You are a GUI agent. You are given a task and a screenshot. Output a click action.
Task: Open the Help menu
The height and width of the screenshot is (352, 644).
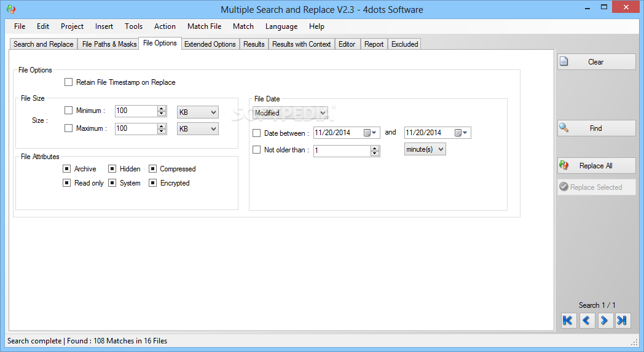point(316,26)
